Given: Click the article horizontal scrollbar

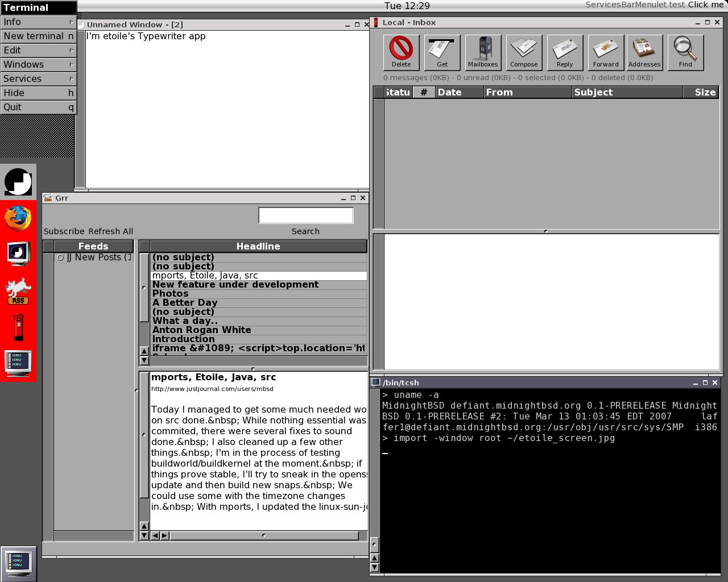Looking at the screenshot, I should click(264, 535).
